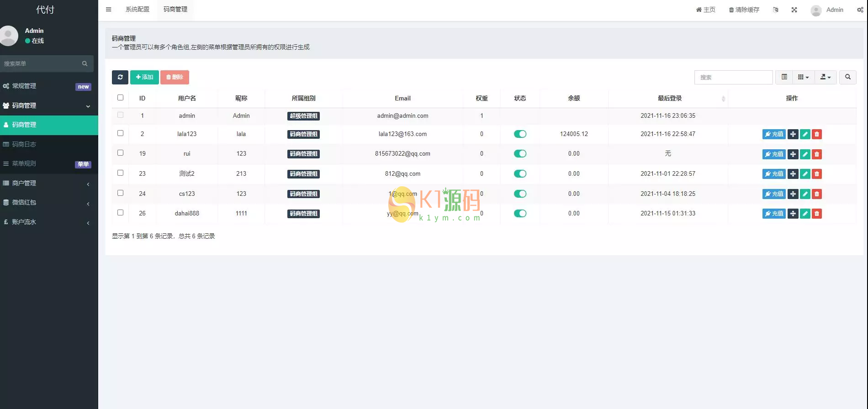
Task: Check the select-all checkbox in table header
Action: click(120, 98)
